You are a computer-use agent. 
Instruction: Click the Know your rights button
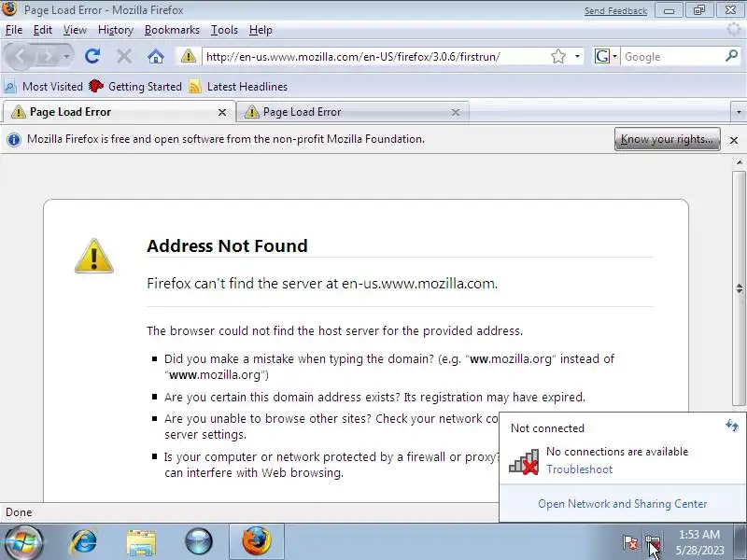click(667, 139)
